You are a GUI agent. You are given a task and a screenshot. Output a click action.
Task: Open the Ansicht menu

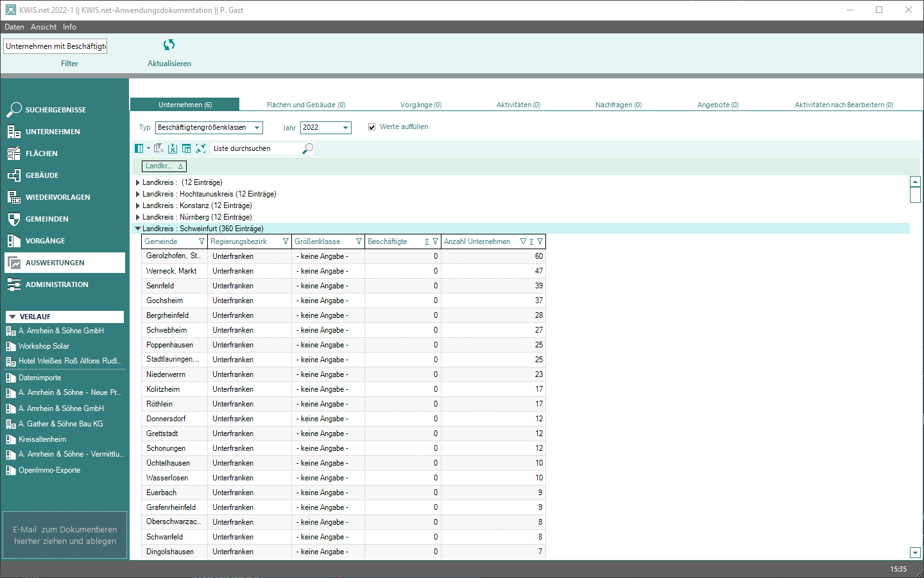click(44, 27)
